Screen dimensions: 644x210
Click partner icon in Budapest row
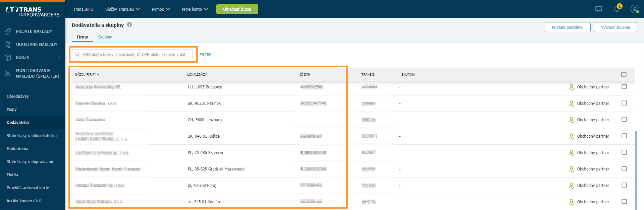tap(572, 87)
